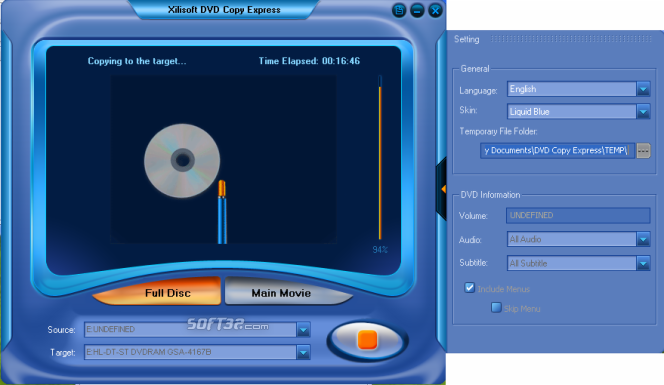Open the Language dropdown
Viewport: 664px width, 385px height.
coord(643,89)
